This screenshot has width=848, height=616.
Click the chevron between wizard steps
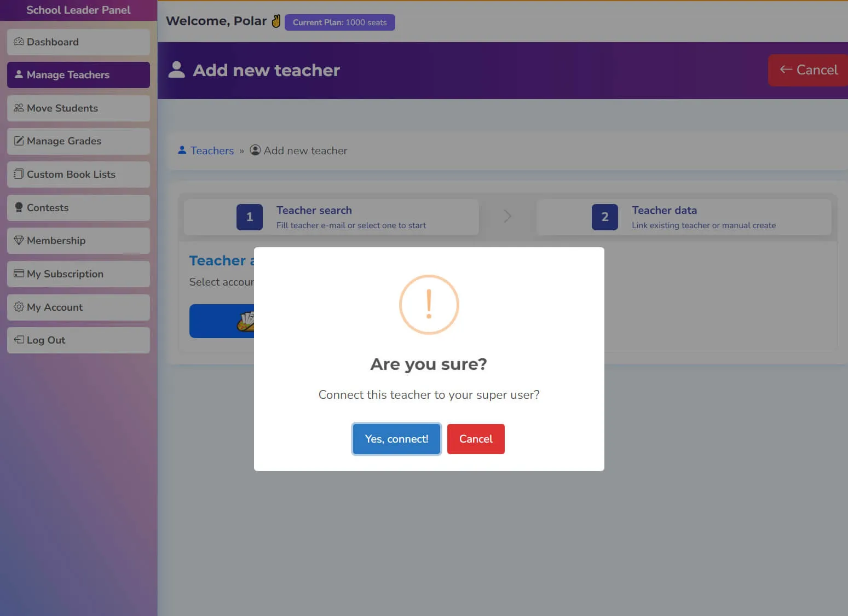tap(507, 216)
